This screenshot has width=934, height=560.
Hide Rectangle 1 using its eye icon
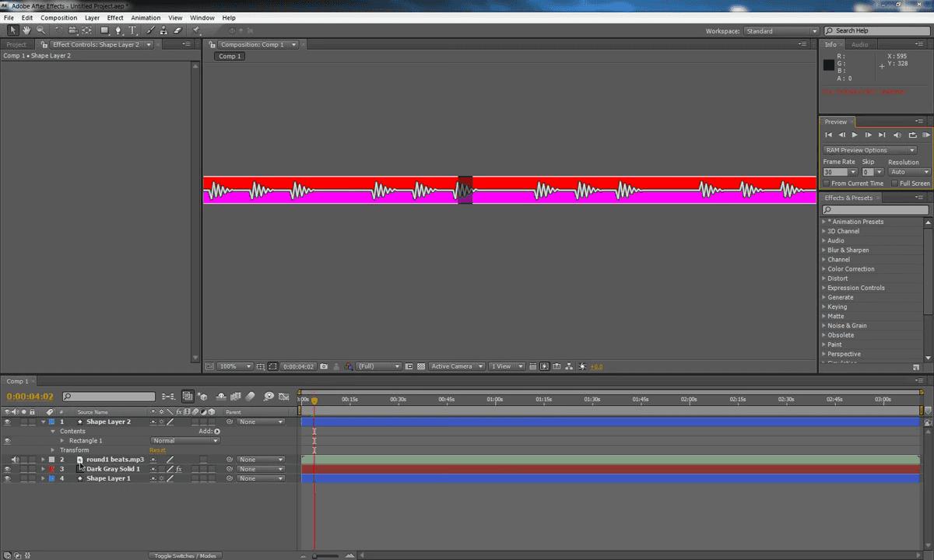pyautogui.click(x=7, y=440)
